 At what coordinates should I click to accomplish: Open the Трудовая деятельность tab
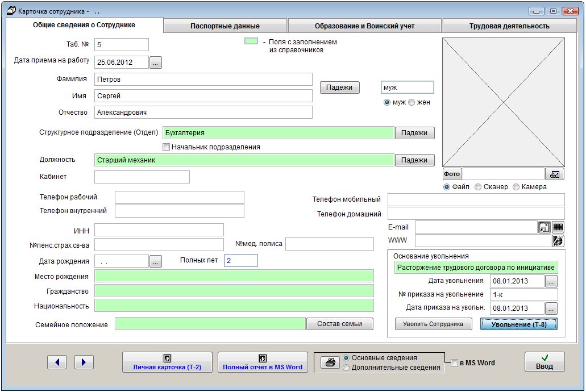[509, 26]
